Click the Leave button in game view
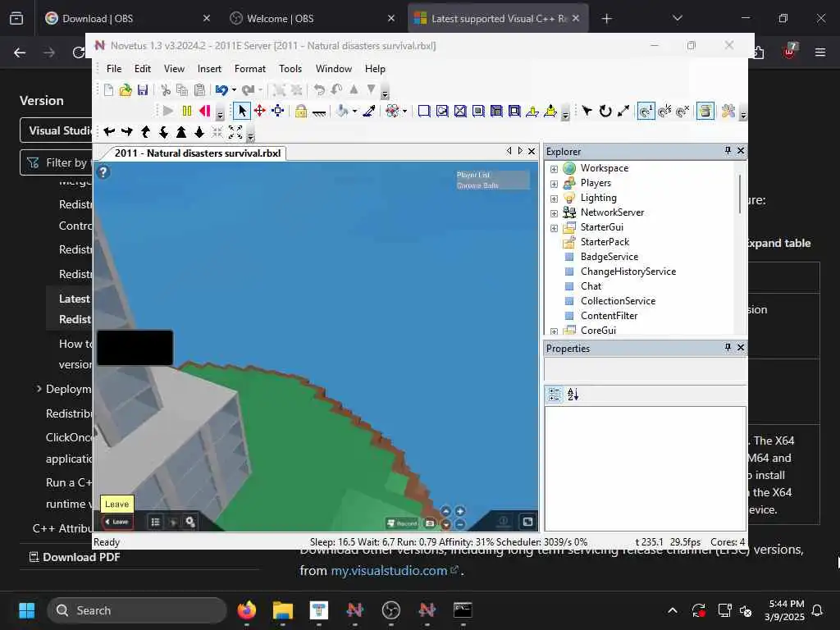The width and height of the screenshot is (840, 630). point(117,522)
